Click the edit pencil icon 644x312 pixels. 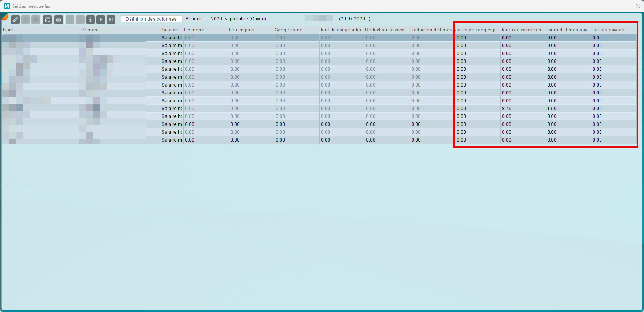[x=15, y=19]
